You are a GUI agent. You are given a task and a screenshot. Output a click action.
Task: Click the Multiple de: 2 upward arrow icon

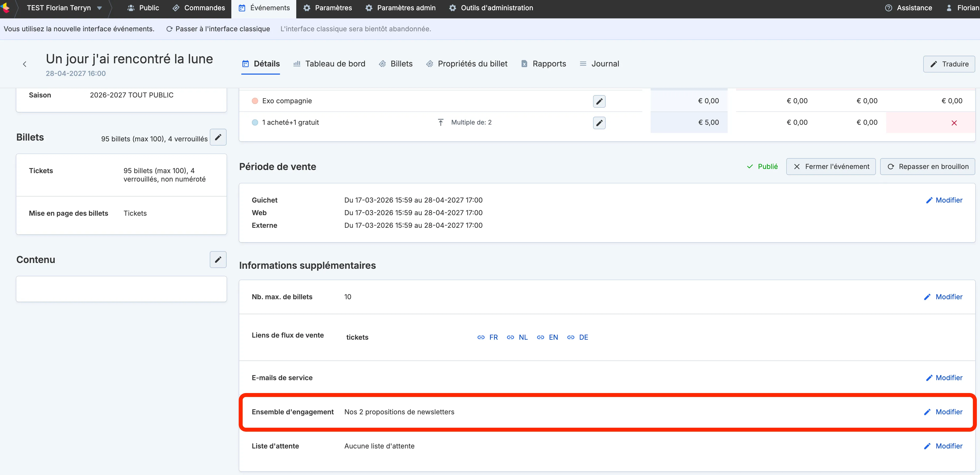441,122
